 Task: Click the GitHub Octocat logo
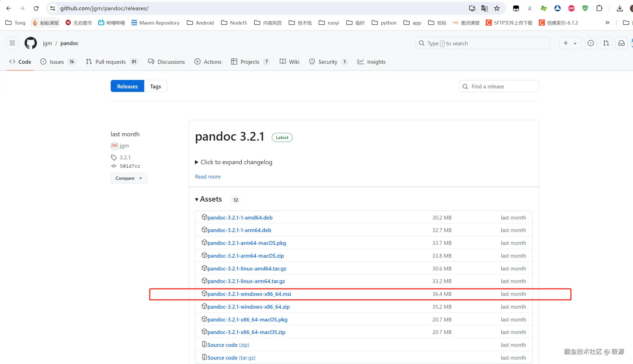point(31,43)
